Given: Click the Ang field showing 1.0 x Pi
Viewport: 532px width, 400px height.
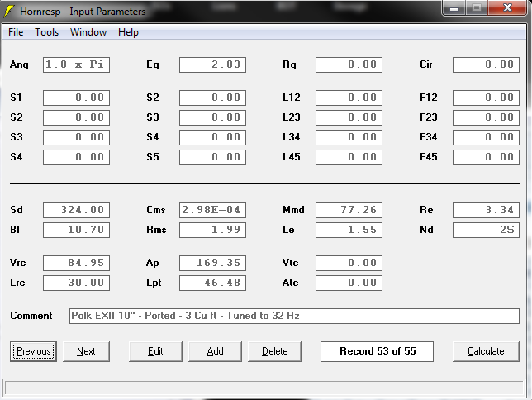Looking at the screenshot, I should (76, 64).
